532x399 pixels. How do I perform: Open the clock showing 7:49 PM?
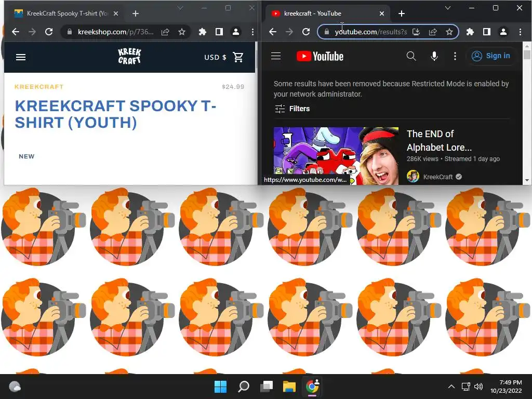click(x=506, y=387)
